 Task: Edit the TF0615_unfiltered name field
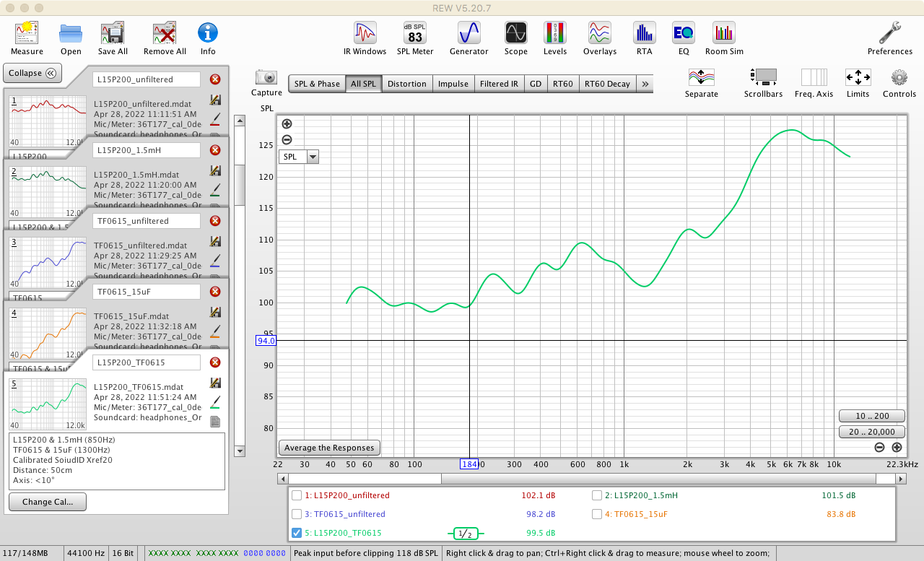(x=147, y=221)
